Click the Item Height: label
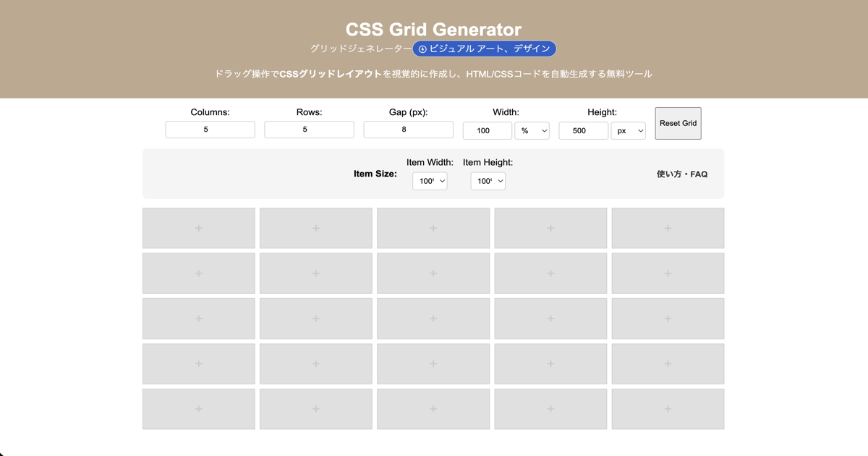 (488, 163)
